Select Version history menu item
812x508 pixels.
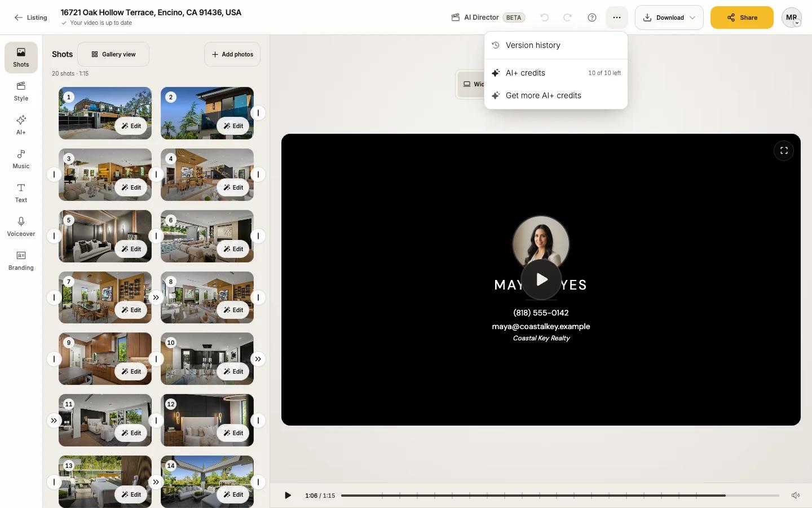556,45
